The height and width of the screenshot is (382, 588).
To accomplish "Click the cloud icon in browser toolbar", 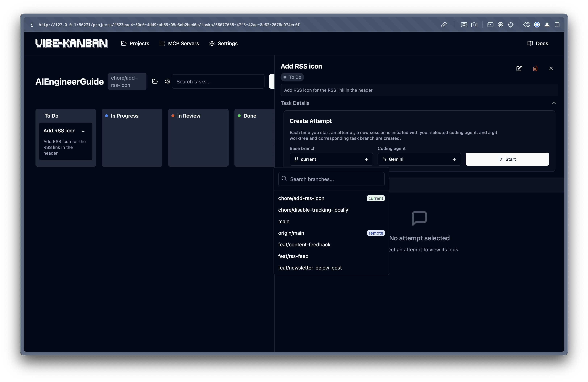I will (547, 25).
